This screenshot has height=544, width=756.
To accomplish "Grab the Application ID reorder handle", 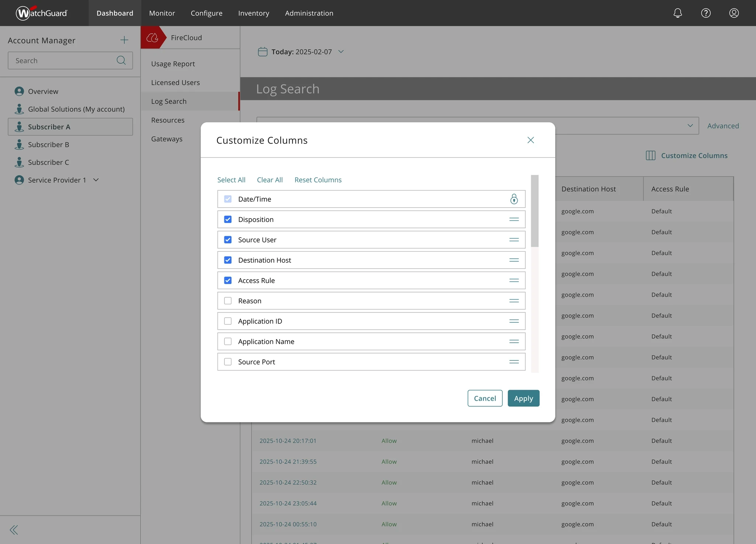I will [x=514, y=321].
